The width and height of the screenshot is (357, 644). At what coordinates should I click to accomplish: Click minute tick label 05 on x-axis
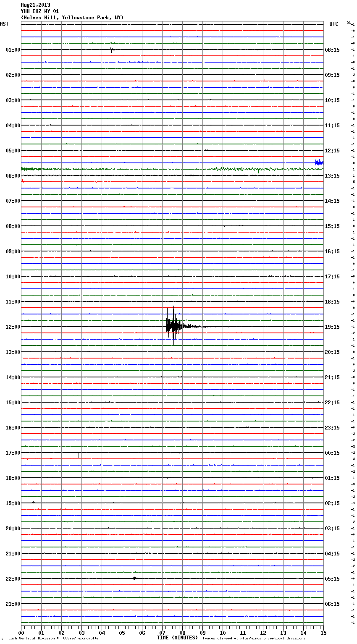pyautogui.click(x=122, y=633)
